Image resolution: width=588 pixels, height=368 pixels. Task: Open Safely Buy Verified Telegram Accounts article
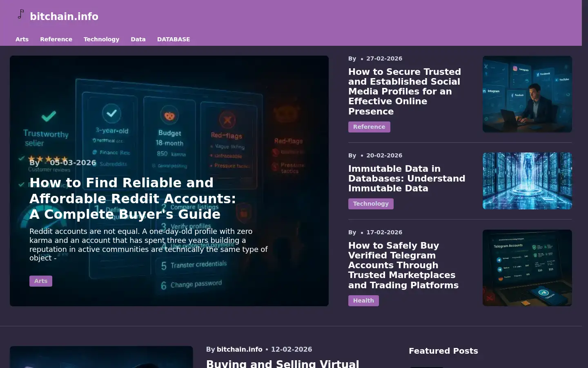(x=403, y=265)
